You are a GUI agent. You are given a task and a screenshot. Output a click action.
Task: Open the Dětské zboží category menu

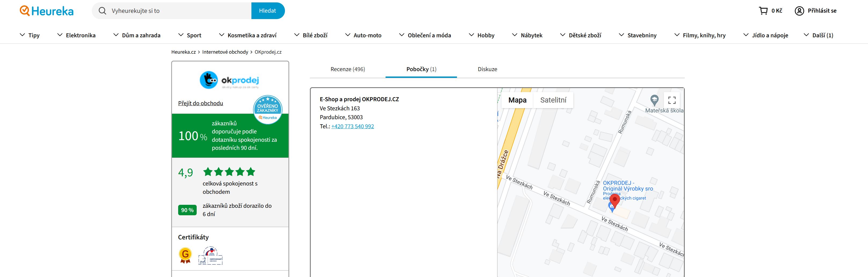tap(580, 35)
